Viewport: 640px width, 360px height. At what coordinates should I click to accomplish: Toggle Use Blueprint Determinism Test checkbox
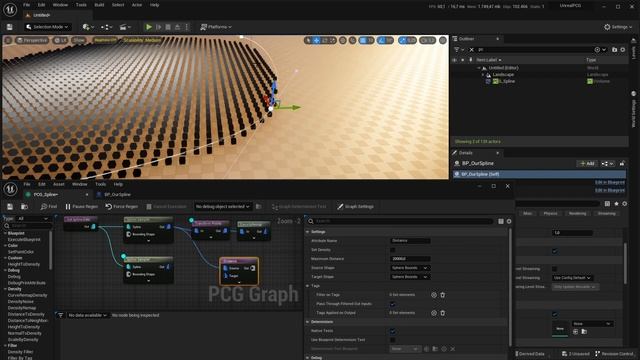click(x=393, y=340)
